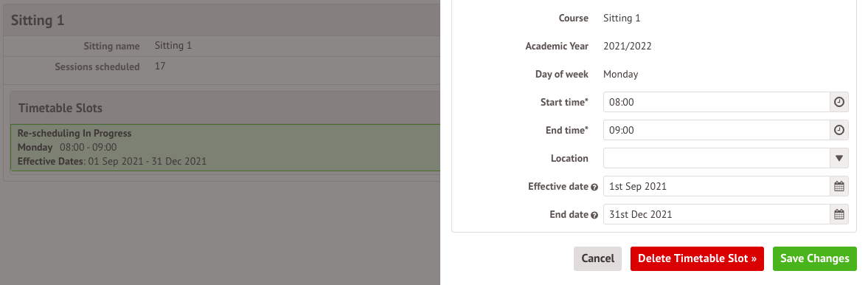Save Changes to the timetable slot
868x285 pixels.
(x=814, y=258)
